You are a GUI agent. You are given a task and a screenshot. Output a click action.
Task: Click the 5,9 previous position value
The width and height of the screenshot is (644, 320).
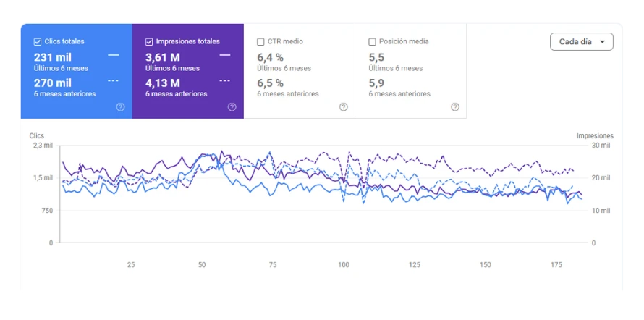[376, 83]
